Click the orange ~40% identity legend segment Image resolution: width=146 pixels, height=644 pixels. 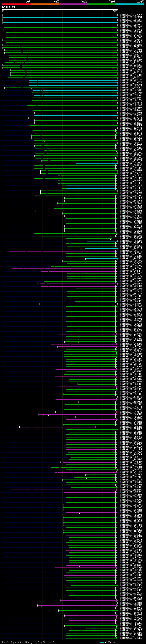point(45,4)
